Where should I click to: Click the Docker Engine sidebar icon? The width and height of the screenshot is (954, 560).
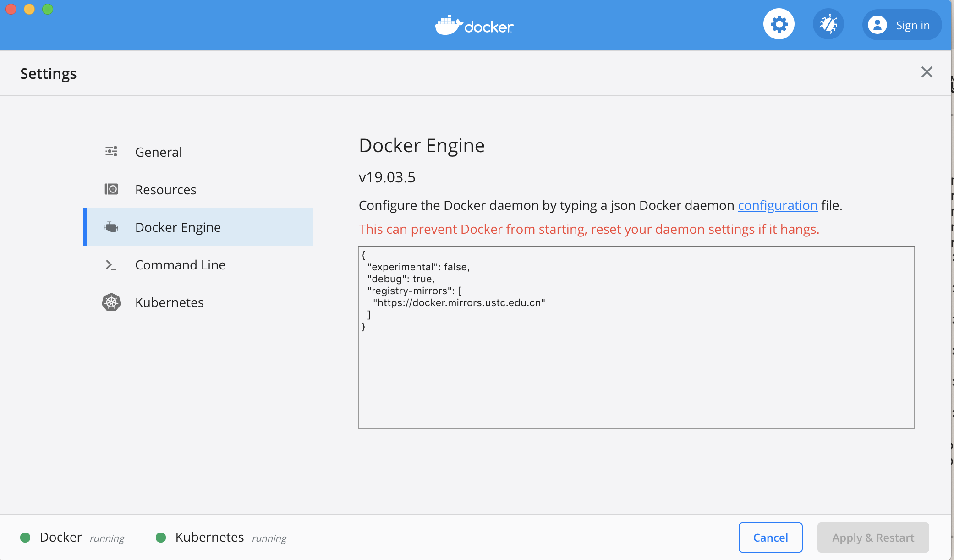click(x=111, y=227)
